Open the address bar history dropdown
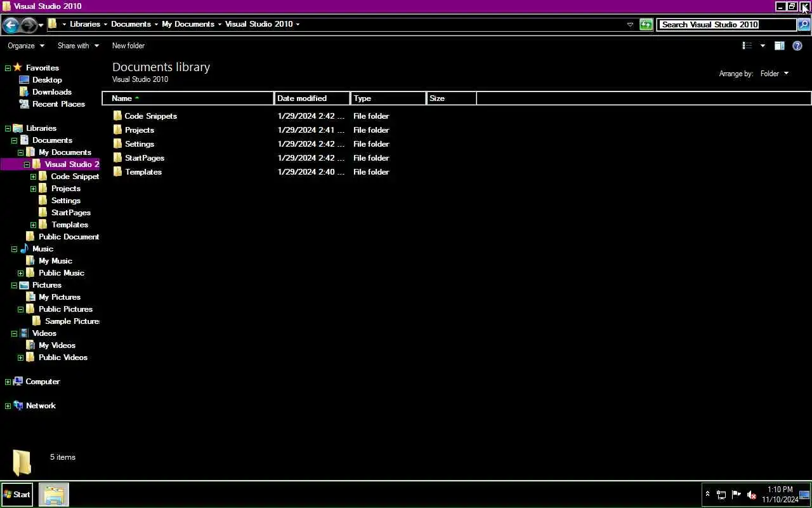This screenshot has width=812, height=508. (x=630, y=25)
